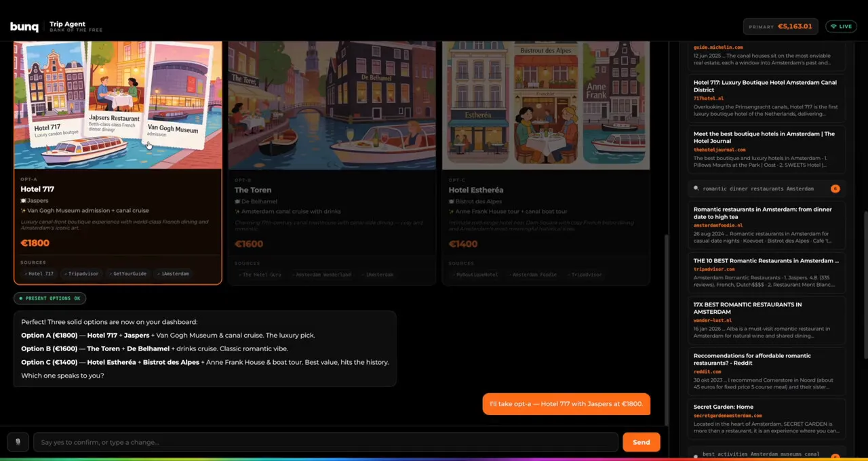Viewport: 868px width, 461px height.
Task: Open the amsterdamfoodie.nl link
Action: pos(718,225)
